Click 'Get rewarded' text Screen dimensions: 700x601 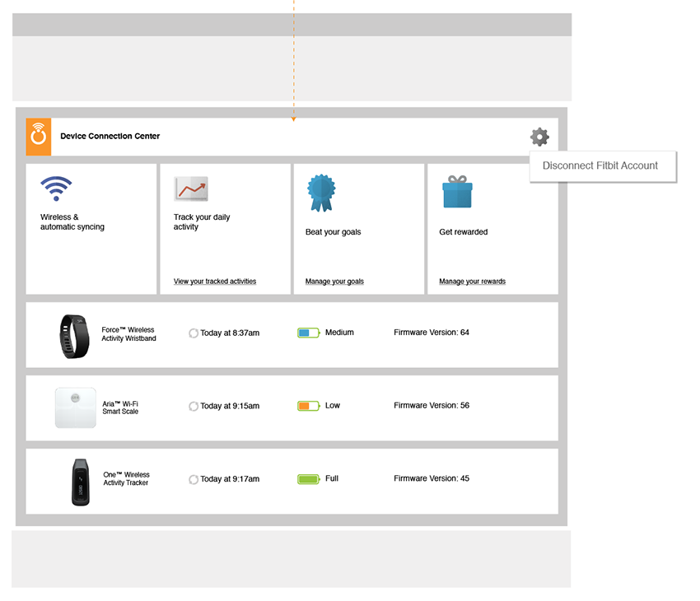click(464, 232)
